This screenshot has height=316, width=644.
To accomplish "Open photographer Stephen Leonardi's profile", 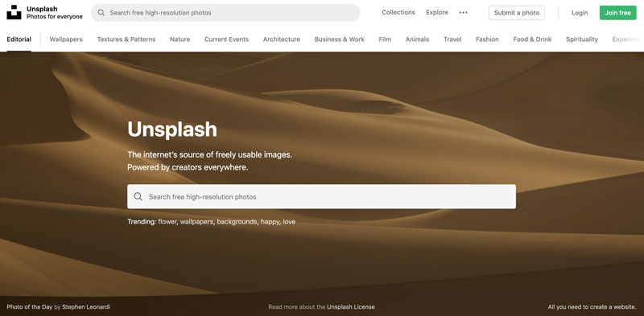I will point(86,307).
